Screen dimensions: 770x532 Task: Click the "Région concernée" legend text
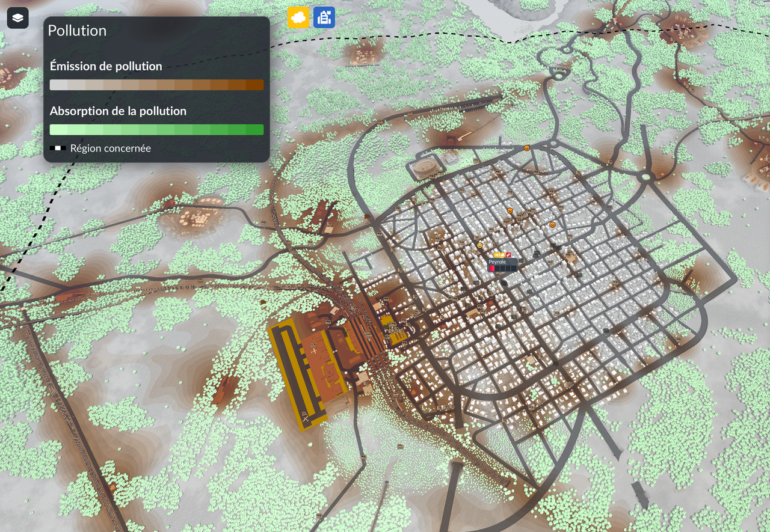coord(111,148)
